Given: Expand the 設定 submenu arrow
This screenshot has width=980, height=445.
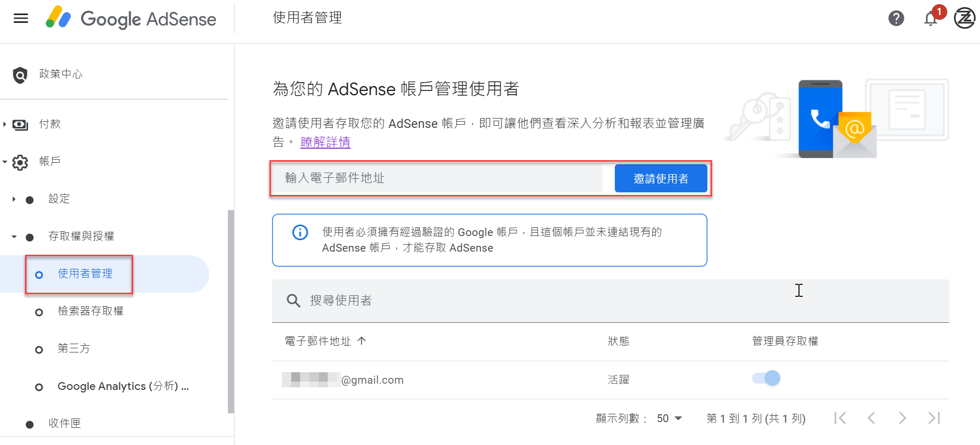Looking at the screenshot, I should click(x=14, y=199).
